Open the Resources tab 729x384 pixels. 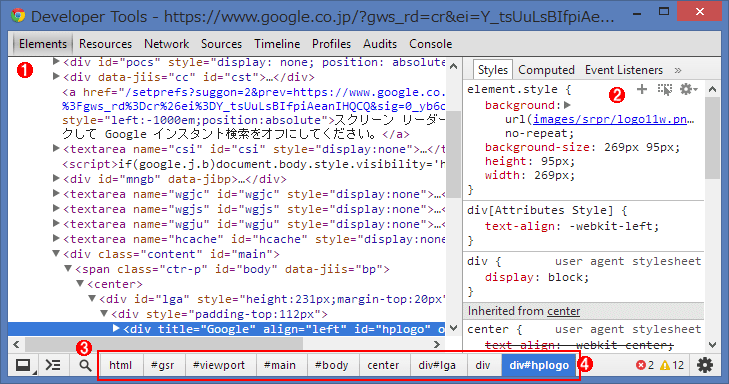click(106, 44)
